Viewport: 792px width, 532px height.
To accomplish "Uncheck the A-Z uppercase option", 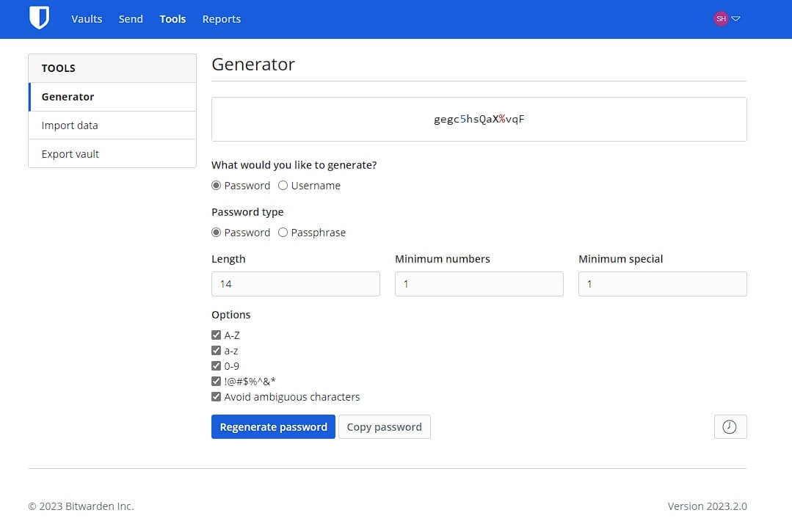I will (217, 335).
